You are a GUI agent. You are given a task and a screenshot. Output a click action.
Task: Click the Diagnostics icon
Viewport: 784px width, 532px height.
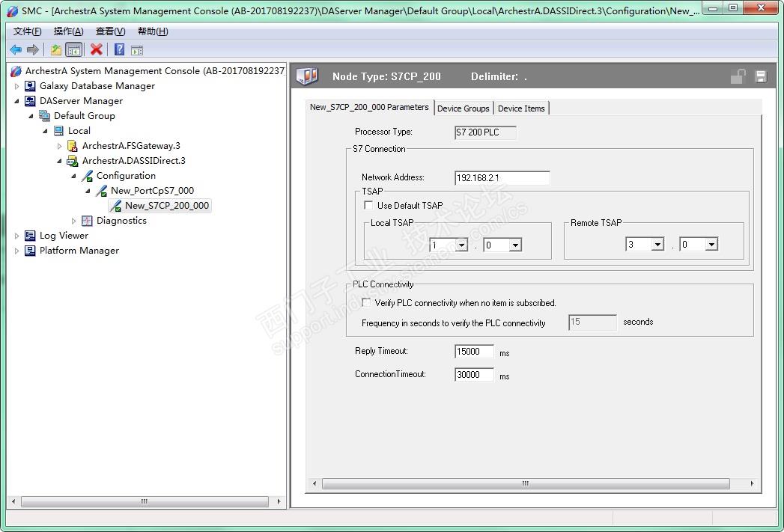coord(87,221)
